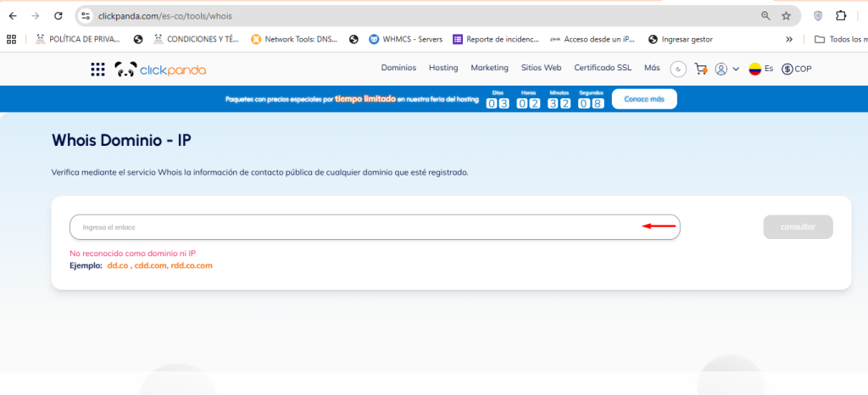The width and height of the screenshot is (868, 395).
Task: Open the Ingresar gestor bookmark
Action: click(681, 39)
